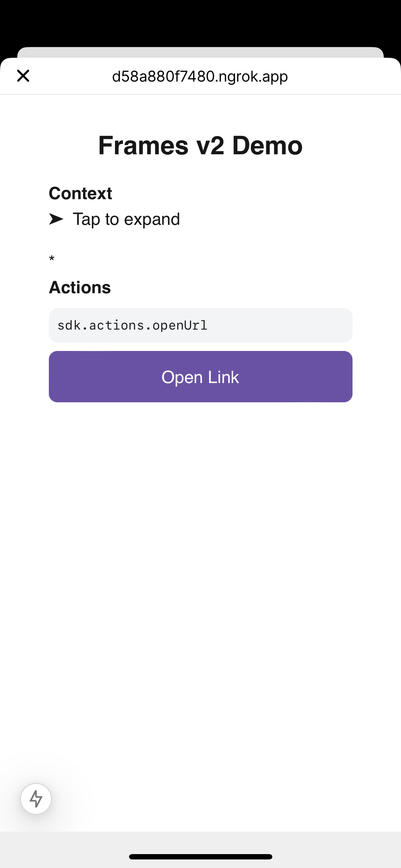The width and height of the screenshot is (401, 868).
Task: Tap the asterisk below the Context section
Action: coord(51,258)
